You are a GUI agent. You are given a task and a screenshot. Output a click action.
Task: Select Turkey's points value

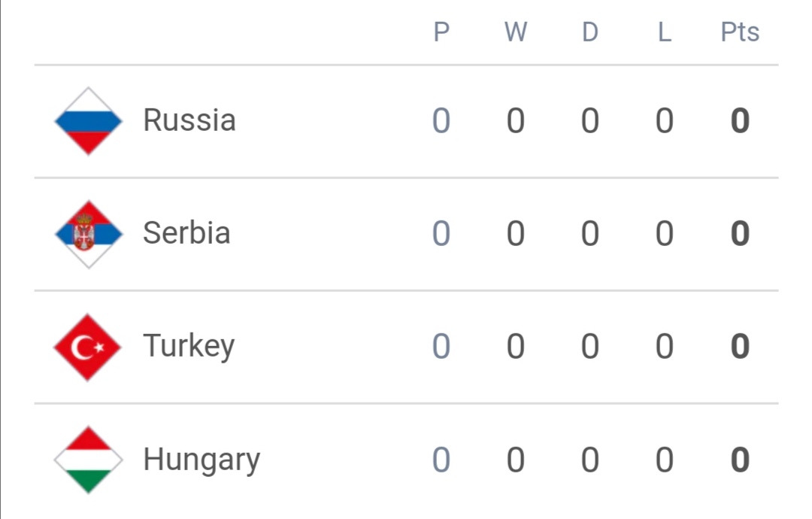tap(740, 347)
